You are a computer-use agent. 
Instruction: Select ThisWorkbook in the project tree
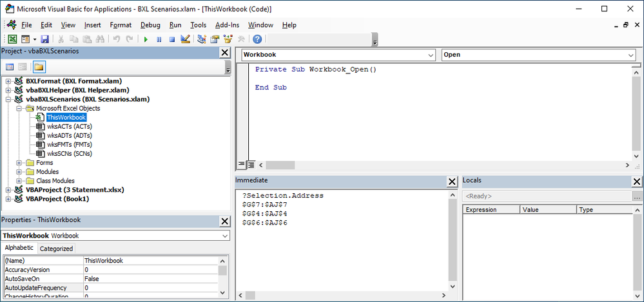click(66, 117)
